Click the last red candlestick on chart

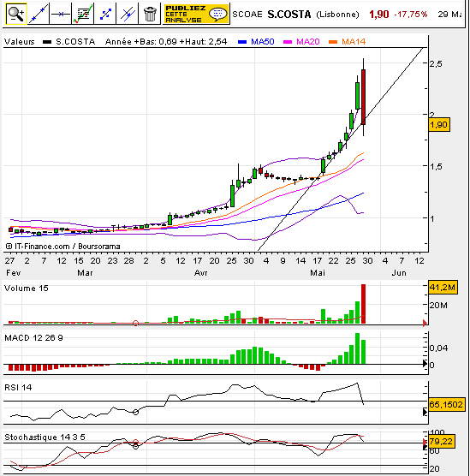click(x=363, y=97)
